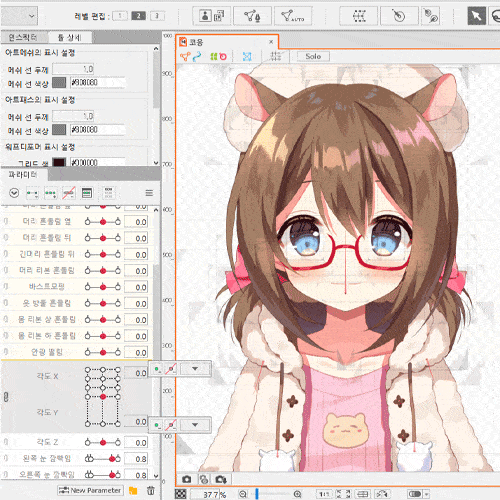Screen dimensions: 500x500
Task: Open the parameter panel hamburger menu
Action: pos(149,193)
